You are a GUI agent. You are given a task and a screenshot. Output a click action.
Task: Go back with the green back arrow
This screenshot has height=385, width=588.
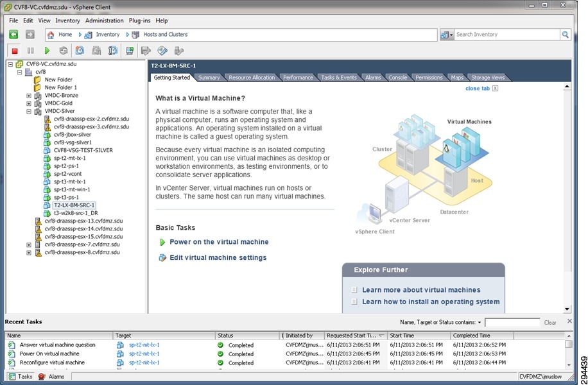click(13, 35)
